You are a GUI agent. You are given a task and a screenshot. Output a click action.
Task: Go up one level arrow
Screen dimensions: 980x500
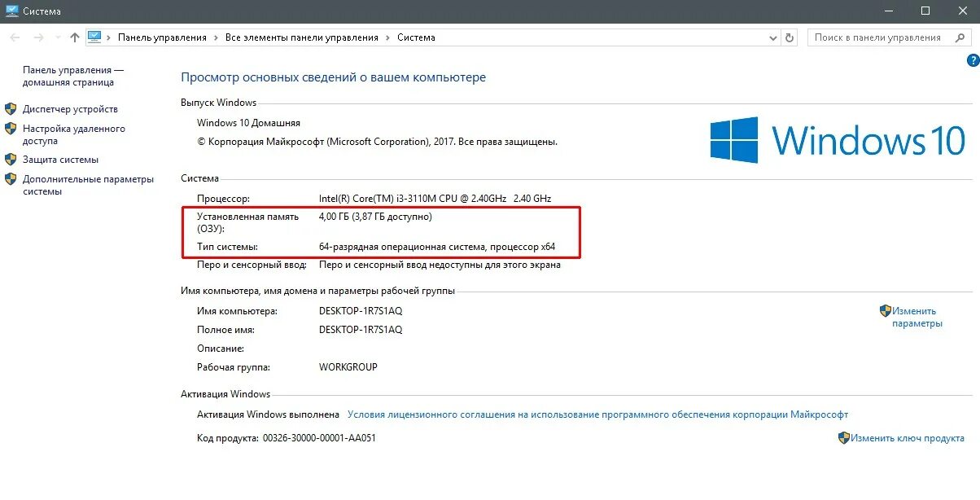tap(75, 37)
